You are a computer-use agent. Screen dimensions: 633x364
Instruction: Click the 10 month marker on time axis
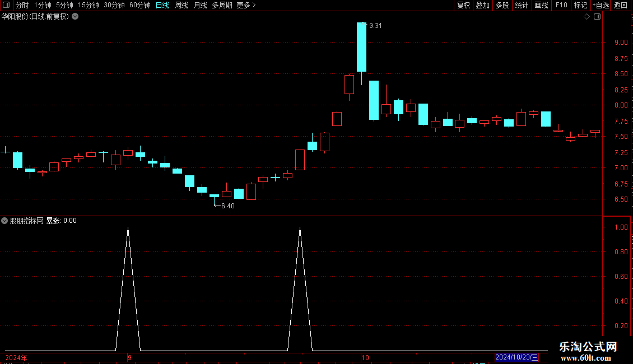coord(365,357)
